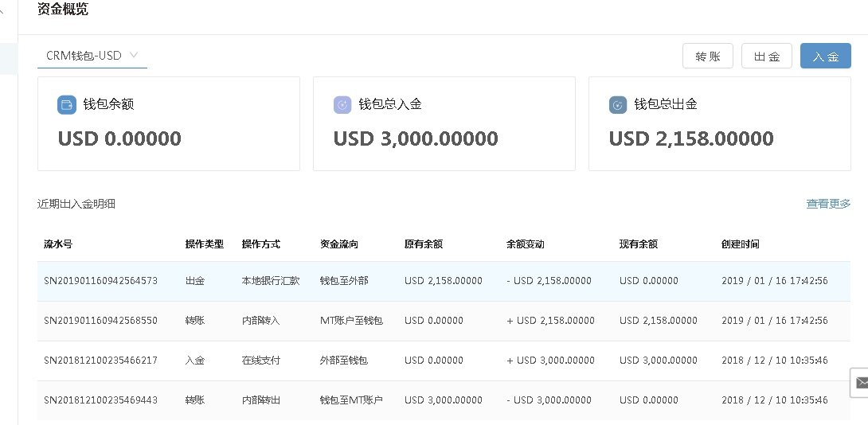This screenshot has width=868, height=425.
Task: Click the deposit icon beside 钱包总入金
Action: (342, 105)
